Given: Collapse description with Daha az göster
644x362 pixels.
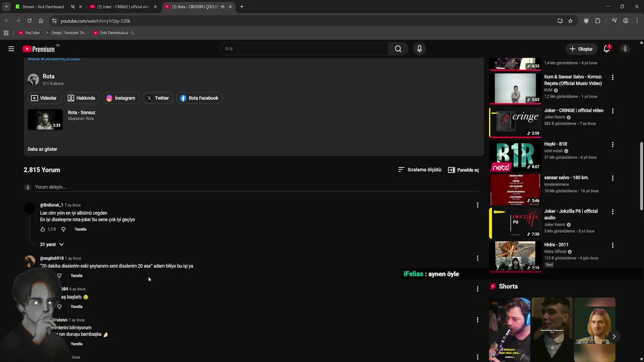Looking at the screenshot, I should [42, 149].
